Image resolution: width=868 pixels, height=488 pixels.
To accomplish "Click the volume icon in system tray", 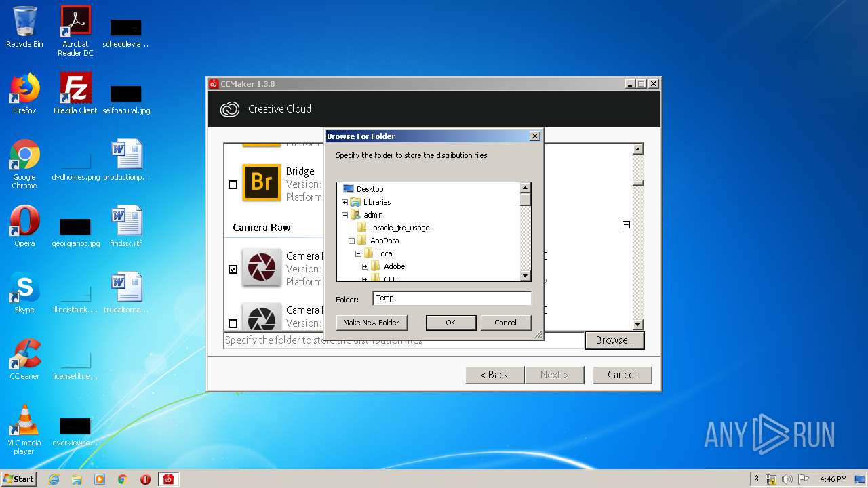I will [787, 479].
